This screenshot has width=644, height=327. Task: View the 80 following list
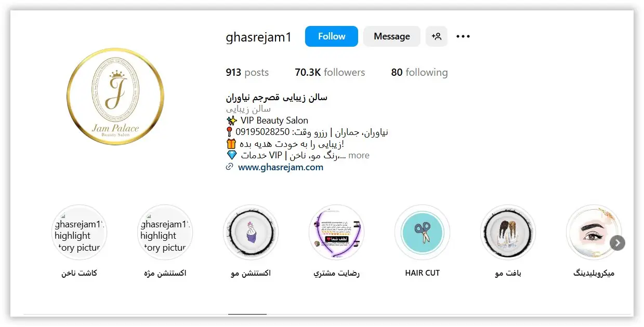pyautogui.click(x=419, y=72)
